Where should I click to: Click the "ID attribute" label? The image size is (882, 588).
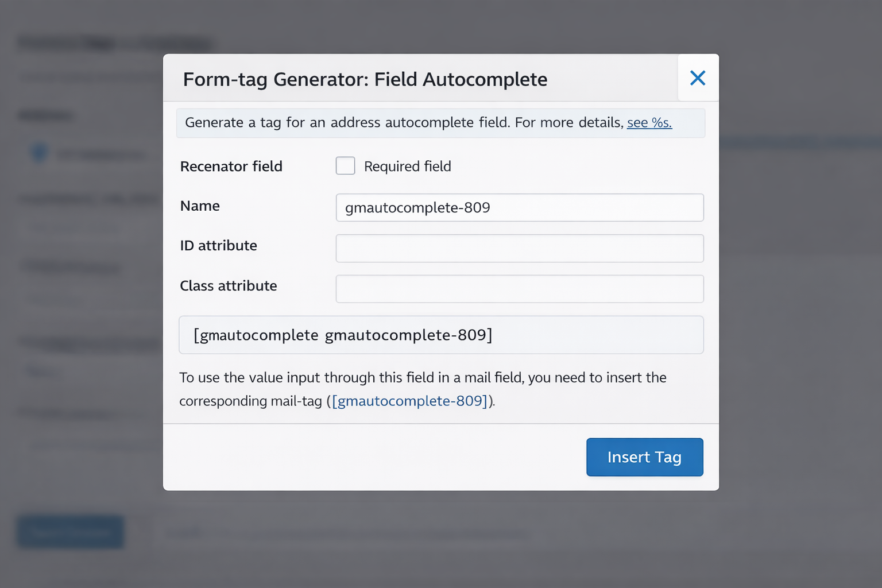tap(218, 246)
